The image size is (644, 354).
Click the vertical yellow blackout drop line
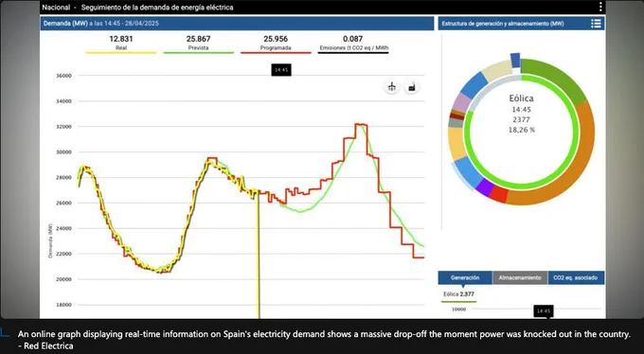[259, 255]
